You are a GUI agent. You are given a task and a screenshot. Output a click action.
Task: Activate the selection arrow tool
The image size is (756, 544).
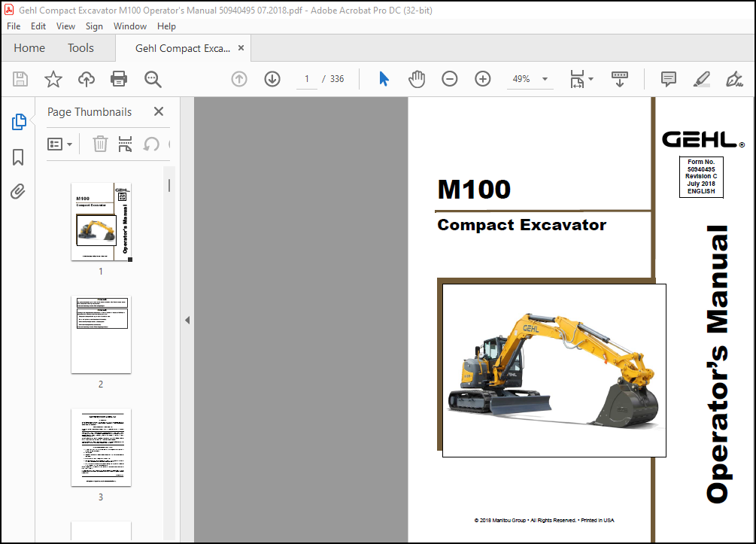click(384, 78)
